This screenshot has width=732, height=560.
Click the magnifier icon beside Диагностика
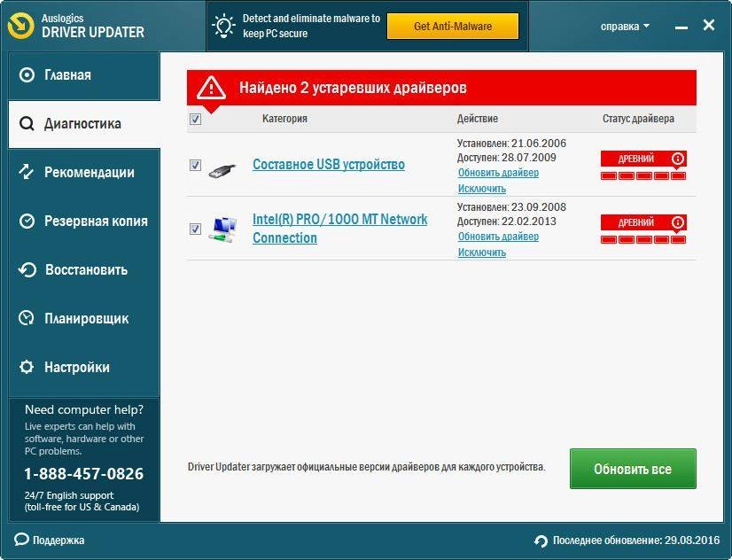point(27,124)
